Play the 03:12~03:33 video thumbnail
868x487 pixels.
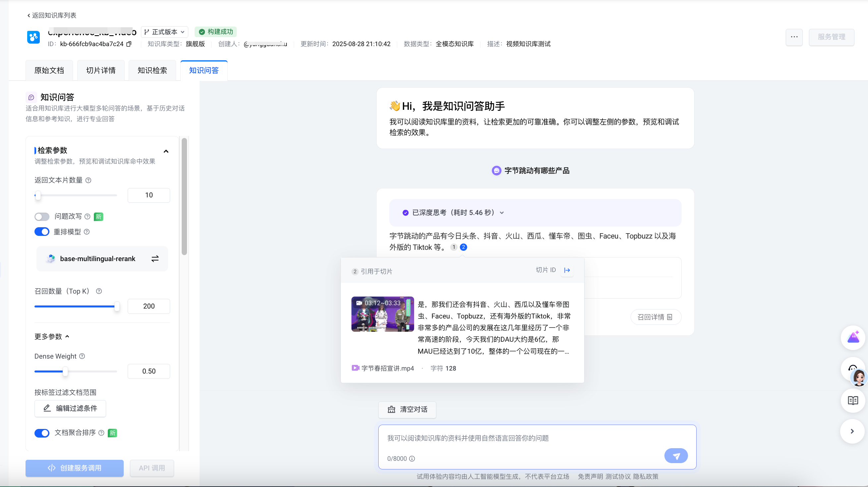pos(383,314)
